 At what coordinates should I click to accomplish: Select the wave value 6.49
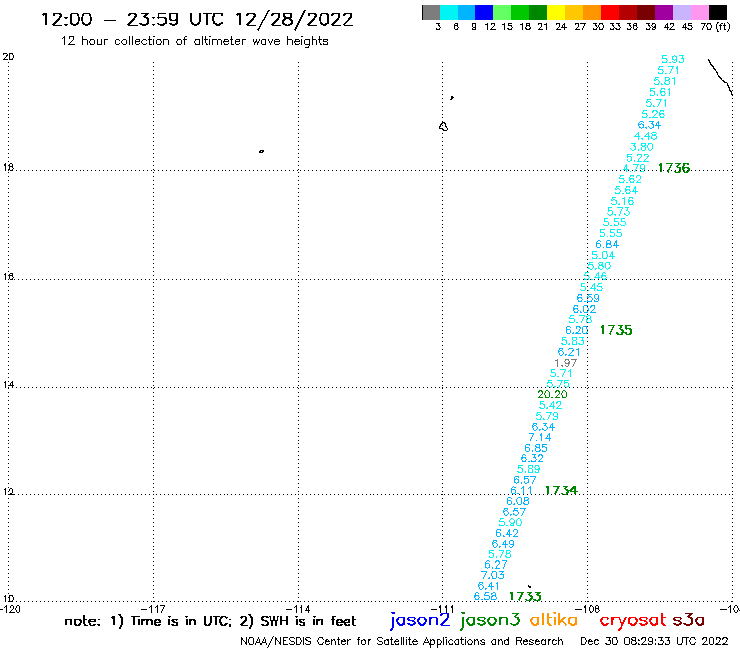click(x=503, y=544)
